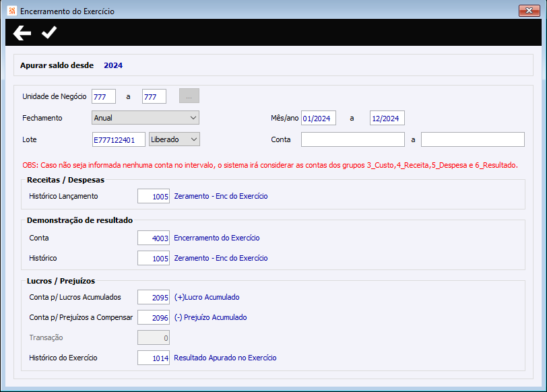Click Demonstração de resultado Histórico field 1005

pos(154,258)
